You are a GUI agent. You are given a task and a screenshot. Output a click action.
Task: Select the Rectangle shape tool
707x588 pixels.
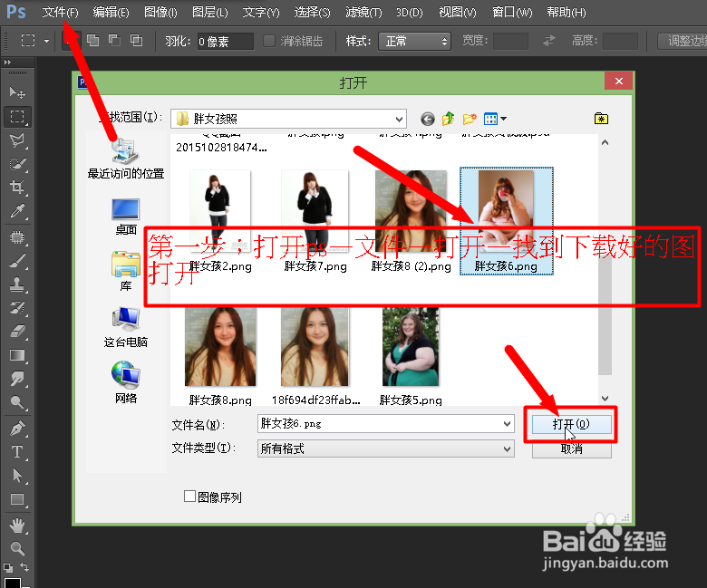[x=17, y=499]
